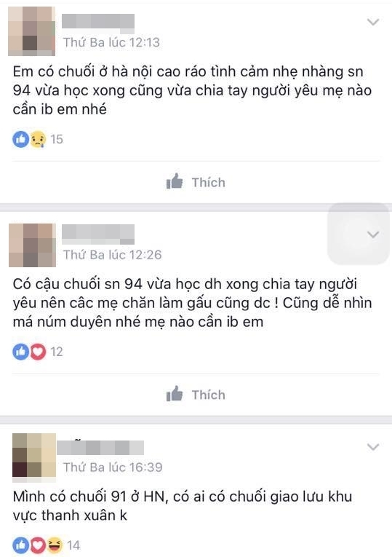View reaction count 12 list
392x557 pixels.
(x=57, y=352)
